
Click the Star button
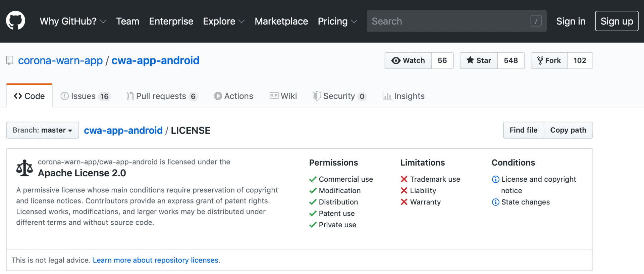[479, 60]
